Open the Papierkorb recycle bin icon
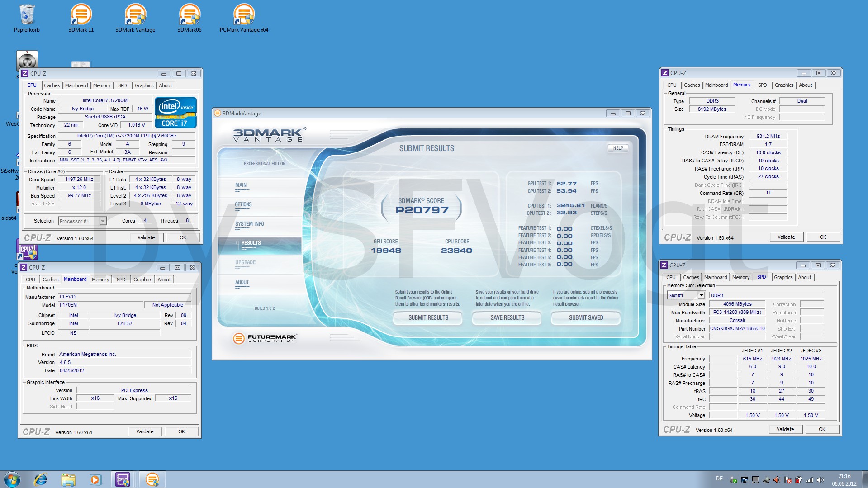 pos(27,18)
